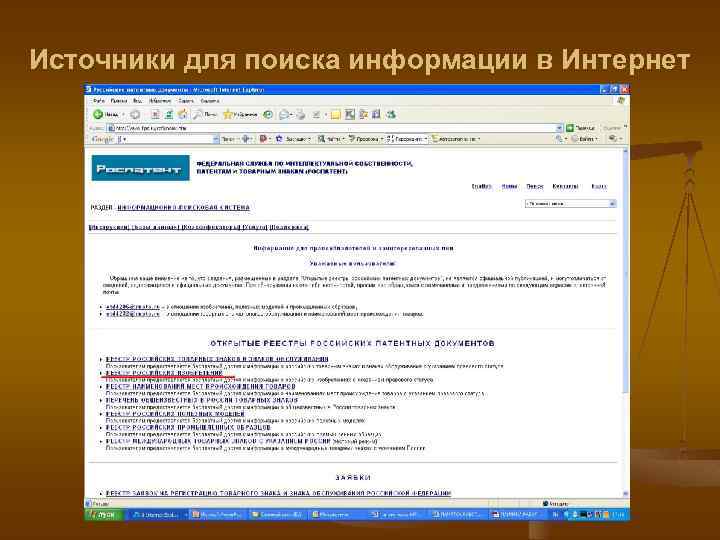Open ПЕРЕЧЕНЬ ОБЩЕИЗВЕСТНЫХ В РОССИИ ТОВАРНЫХ ЗНАКОВ
Image resolution: width=720 pixels, height=540 pixels.
point(202,400)
